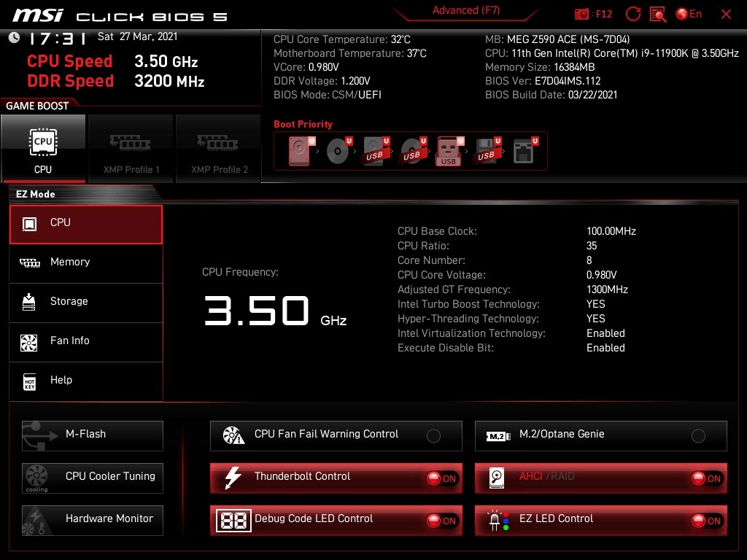Click the Help hot key icon in sidebar
747x560 pixels.
tap(29, 381)
